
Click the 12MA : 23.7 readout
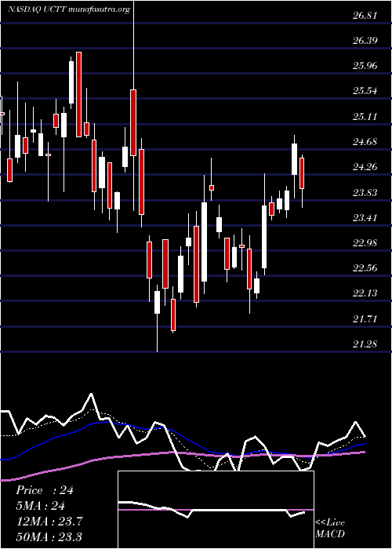[x=49, y=521]
